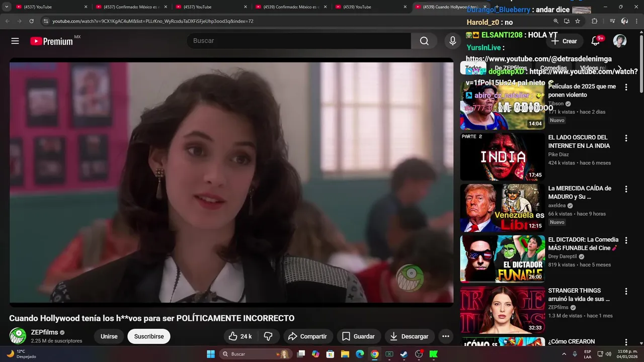This screenshot has height=362, width=644.
Task: Open Kick app from the taskbar
Action: 433,354
